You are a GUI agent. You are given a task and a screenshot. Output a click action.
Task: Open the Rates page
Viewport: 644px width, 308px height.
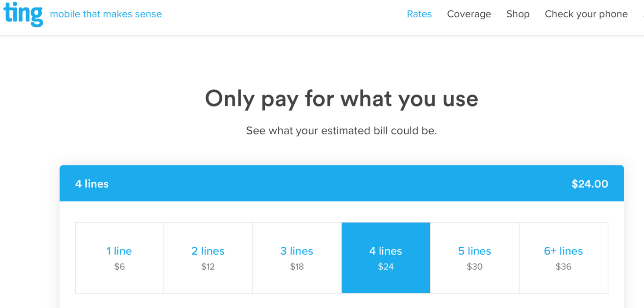pyautogui.click(x=419, y=14)
